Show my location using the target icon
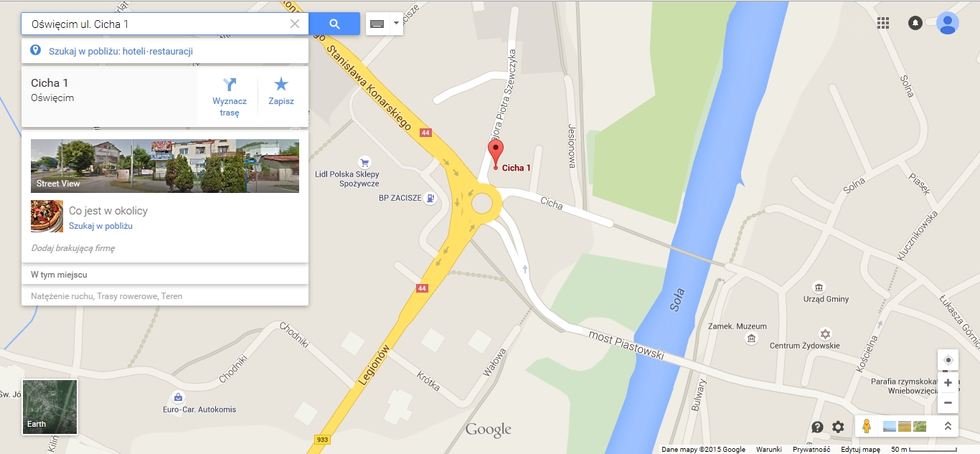 (948, 360)
